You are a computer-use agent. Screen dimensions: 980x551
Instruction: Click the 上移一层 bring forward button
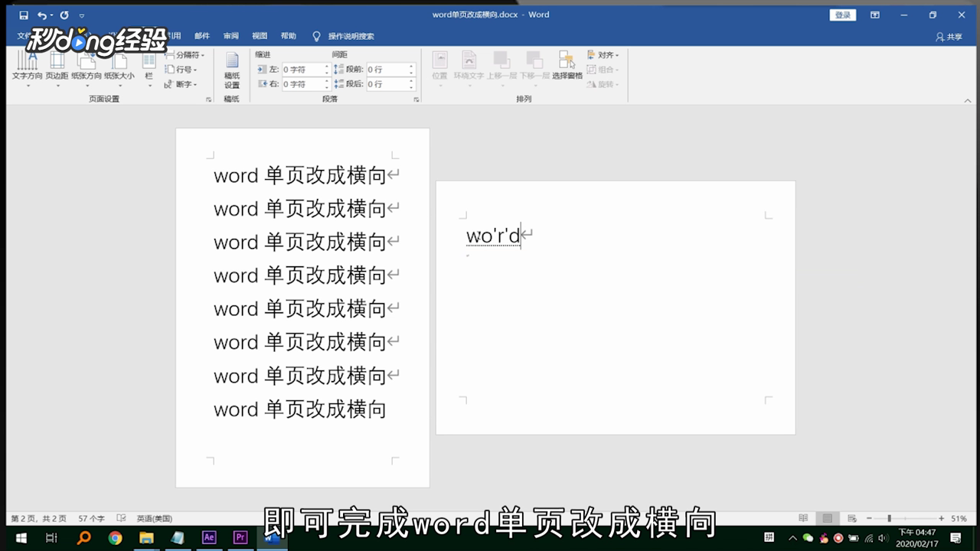[x=502, y=67]
